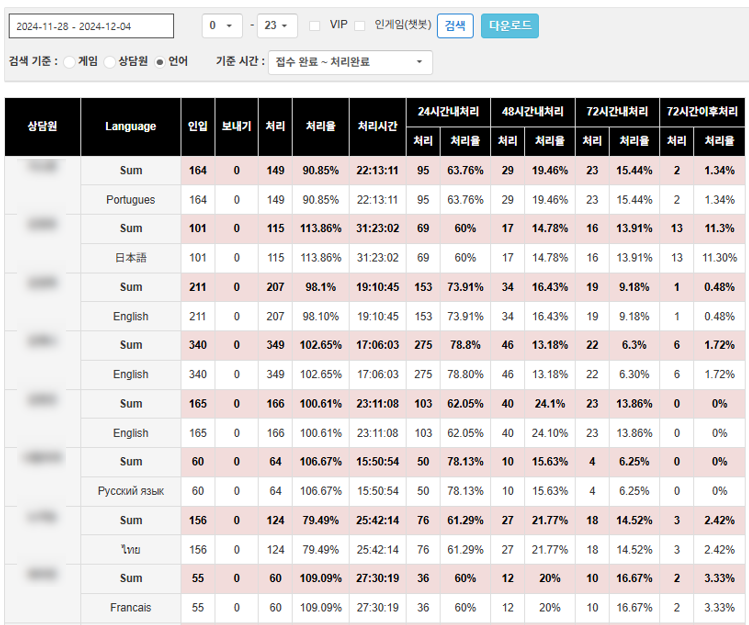Select the Portugues language row
Image resolution: width=749 pixels, height=625 pixels.
131,200
